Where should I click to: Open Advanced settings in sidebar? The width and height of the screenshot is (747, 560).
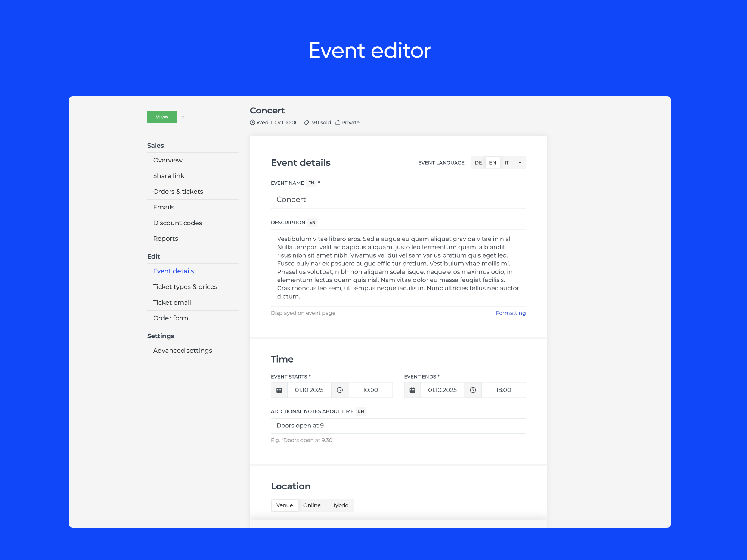point(182,351)
